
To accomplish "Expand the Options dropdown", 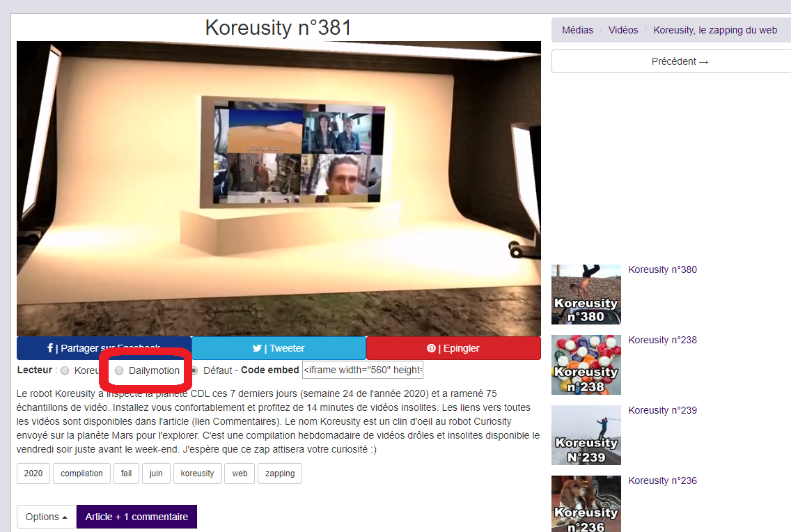I will 46,517.
